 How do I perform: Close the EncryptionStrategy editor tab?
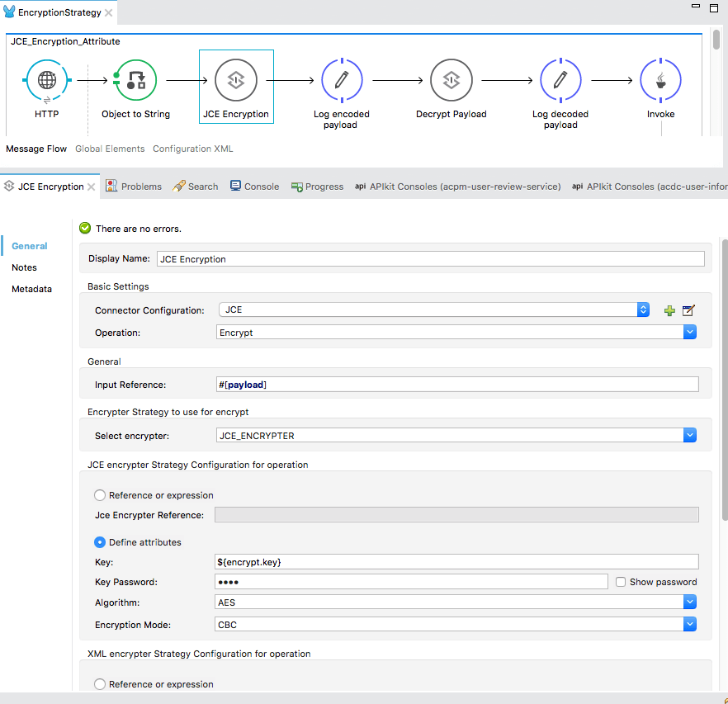click(109, 12)
